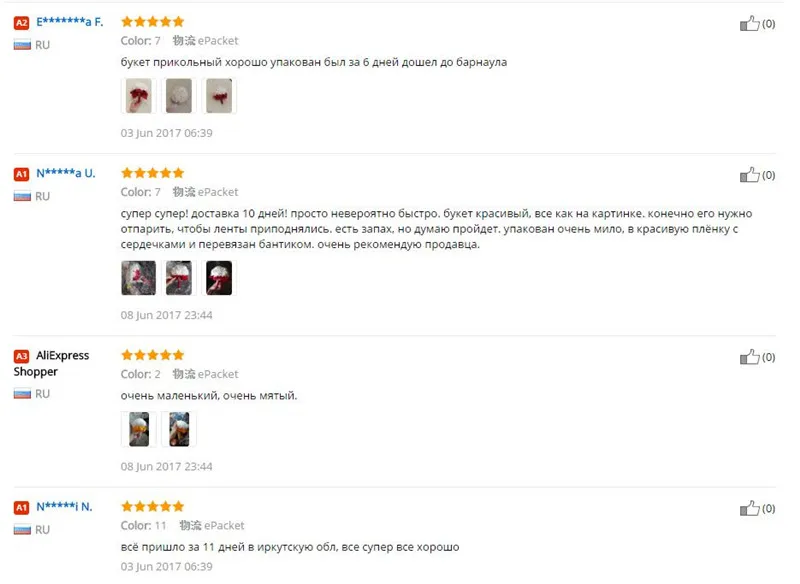The height and width of the screenshot is (584, 800).
Task: Click the A1 badge beside N*****i N.
Action: (21, 507)
